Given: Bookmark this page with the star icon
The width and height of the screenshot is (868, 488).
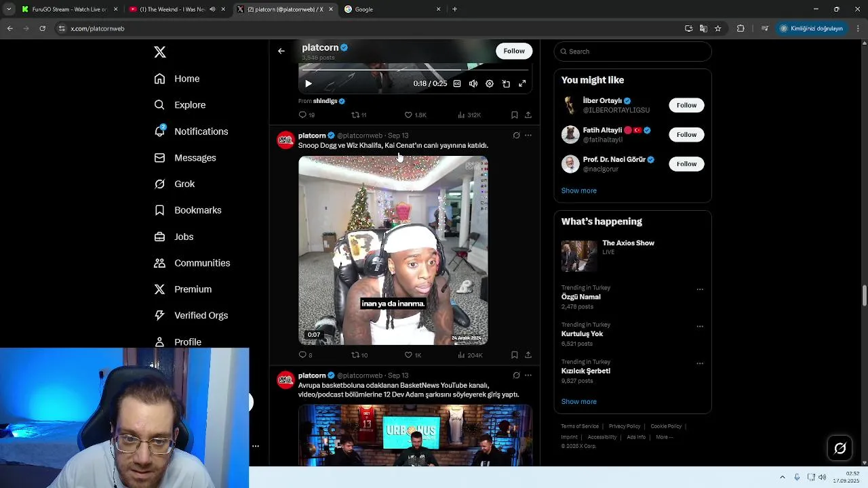Looking at the screenshot, I should pyautogui.click(x=717, y=28).
